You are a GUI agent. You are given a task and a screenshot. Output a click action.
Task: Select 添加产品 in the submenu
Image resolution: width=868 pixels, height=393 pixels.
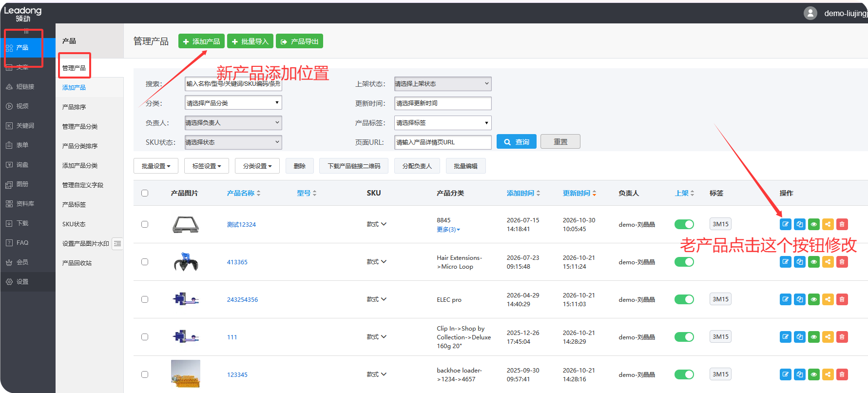74,88
